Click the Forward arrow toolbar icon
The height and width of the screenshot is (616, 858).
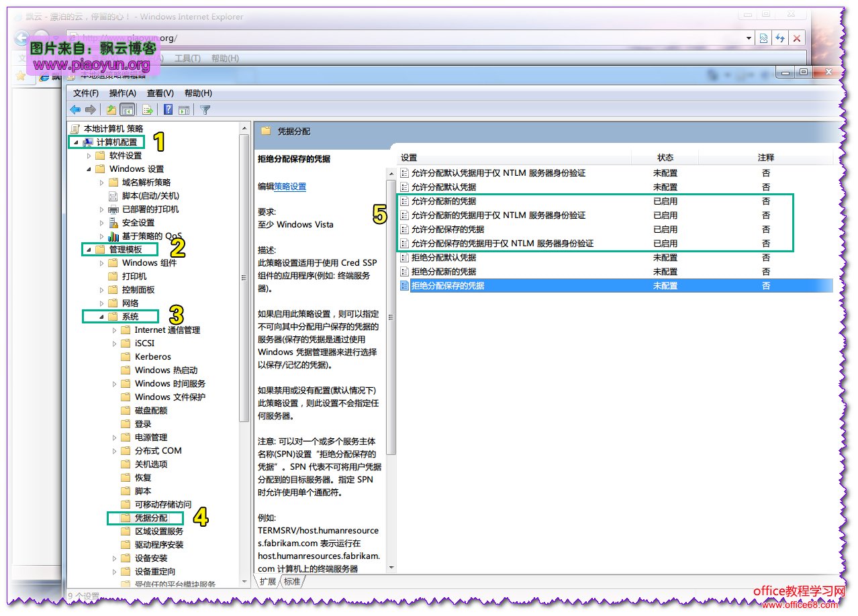(91, 110)
